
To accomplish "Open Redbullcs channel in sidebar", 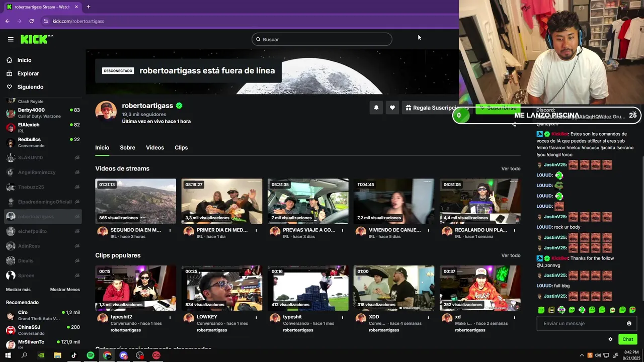I will [43, 142].
